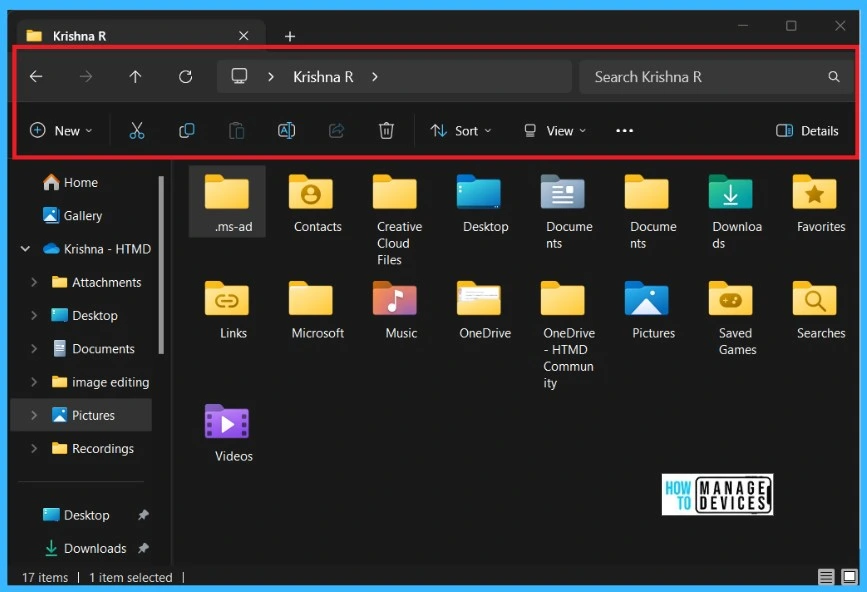
Task: Expand the Attachments tree node
Action: [34, 282]
